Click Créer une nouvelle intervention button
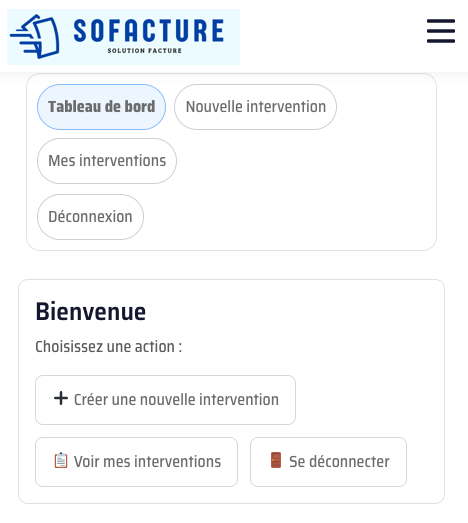 pyautogui.click(x=165, y=400)
